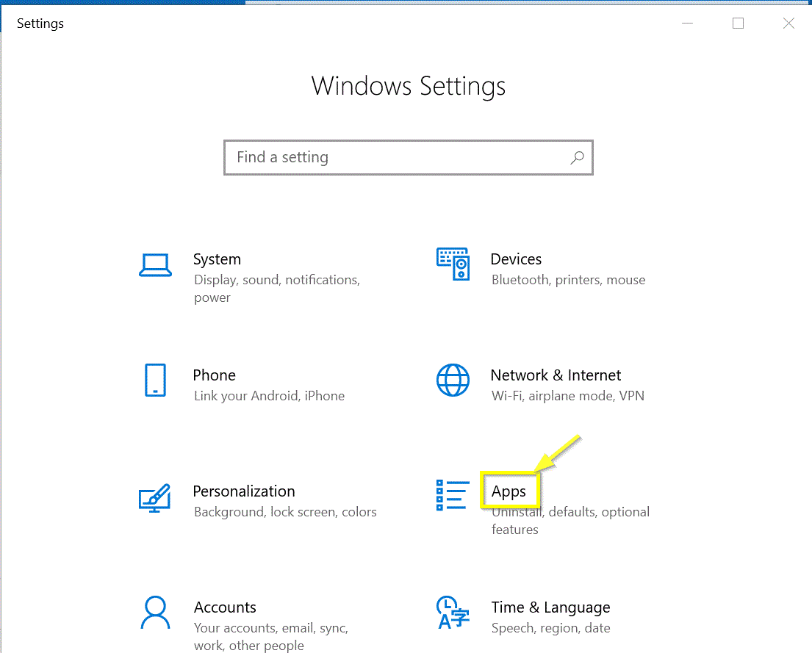This screenshot has height=653, width=812.
Task: Open the System laptop icon
Action: pyautogui.click(x=155, y=265)
